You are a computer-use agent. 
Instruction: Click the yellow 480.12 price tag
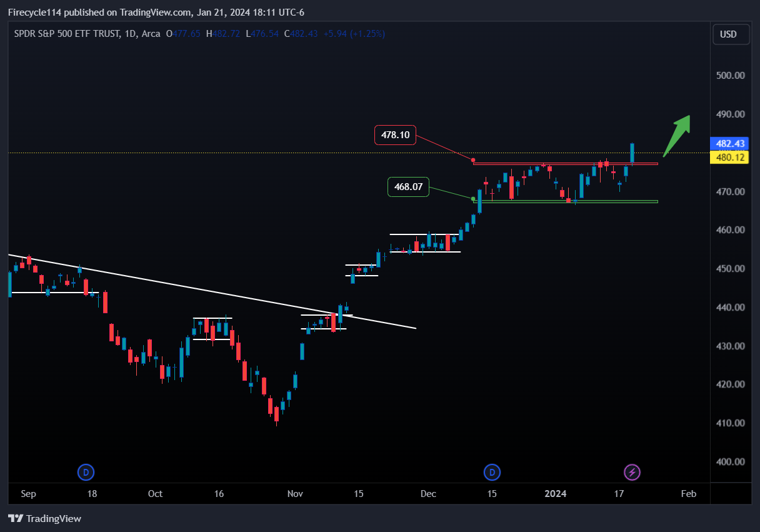729,157
